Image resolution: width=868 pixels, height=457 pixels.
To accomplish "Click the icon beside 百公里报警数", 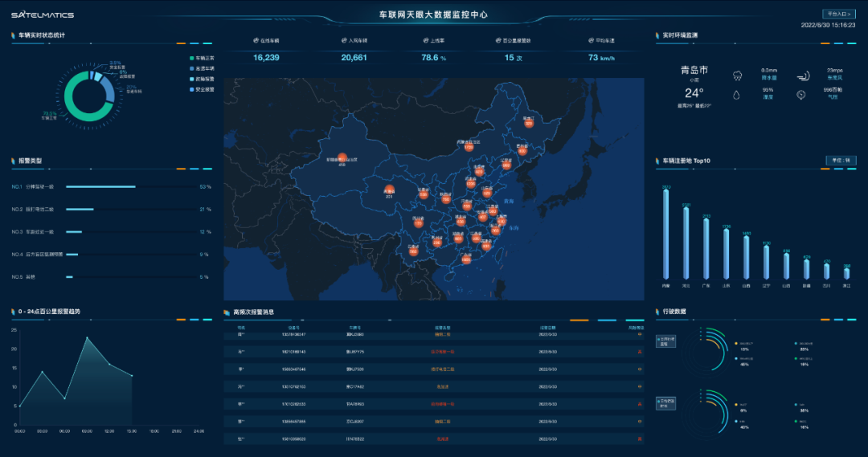I will [x=498, y=40].
